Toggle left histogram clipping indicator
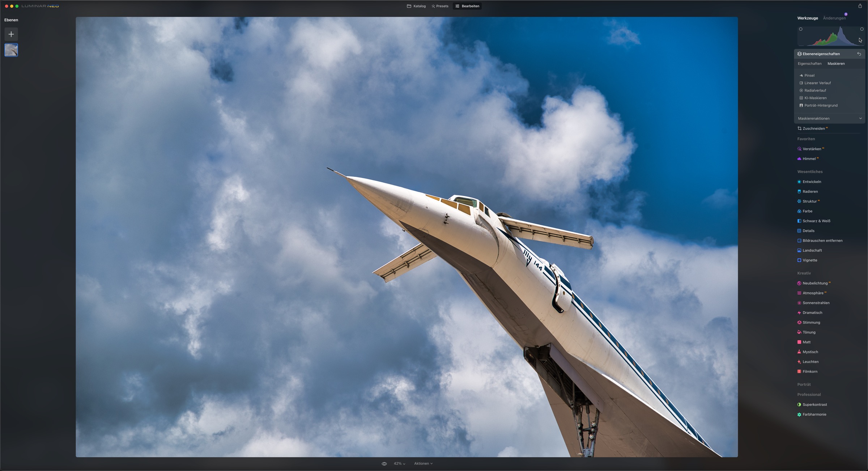Screen dimensions: 868x471 click(801, 29)
